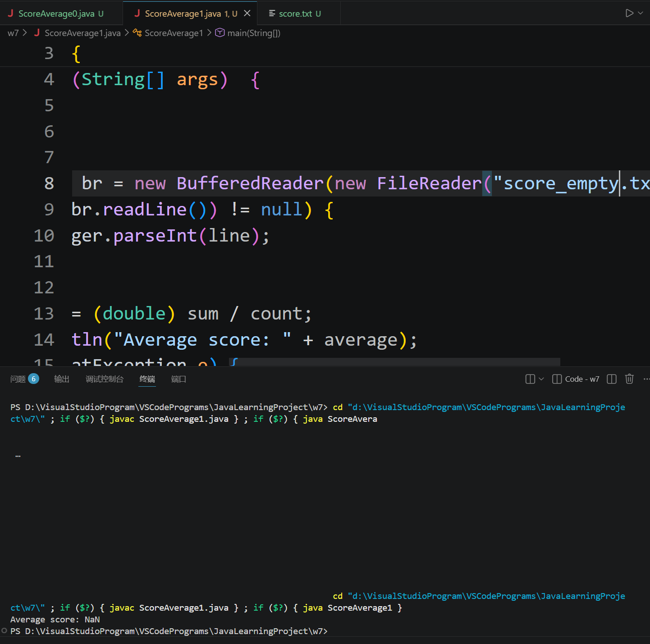Switch to 输出 output panel
This screenshot has width=650, height=644.
pyautogui.click(x=62, y=379)
